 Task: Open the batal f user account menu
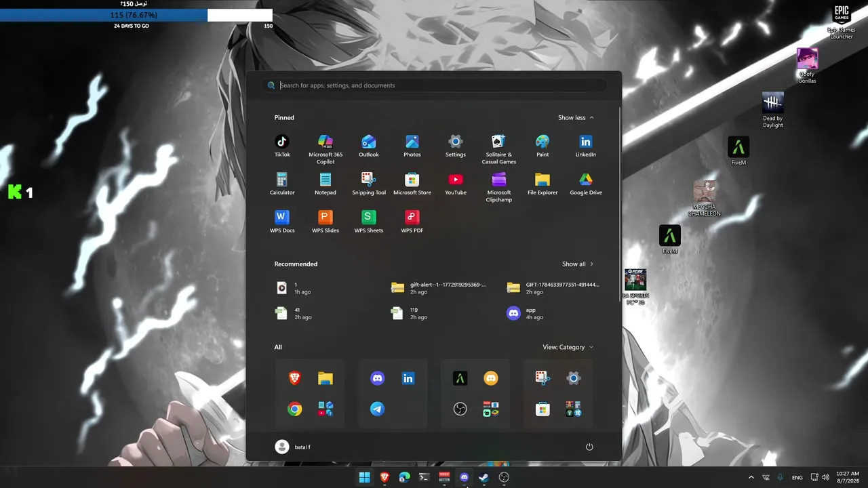[293, 447]
